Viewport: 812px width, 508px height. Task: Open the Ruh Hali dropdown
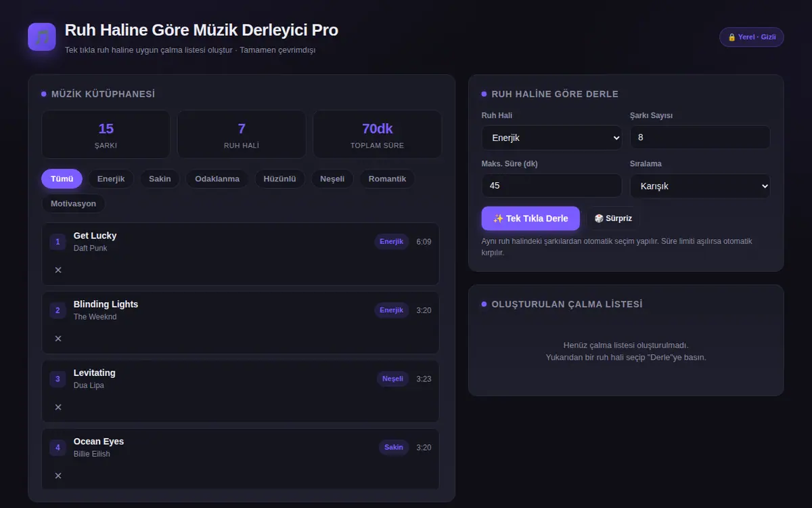click(551, 137)
